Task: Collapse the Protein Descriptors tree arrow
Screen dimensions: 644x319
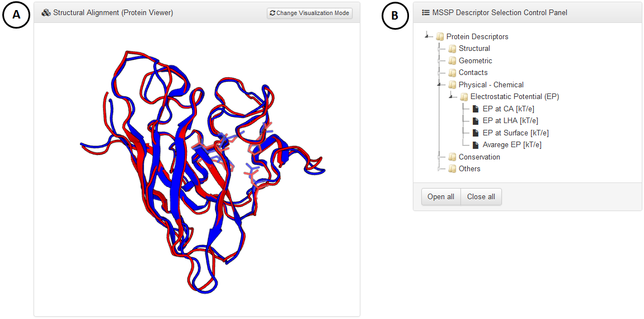Action: click(427, 36)
